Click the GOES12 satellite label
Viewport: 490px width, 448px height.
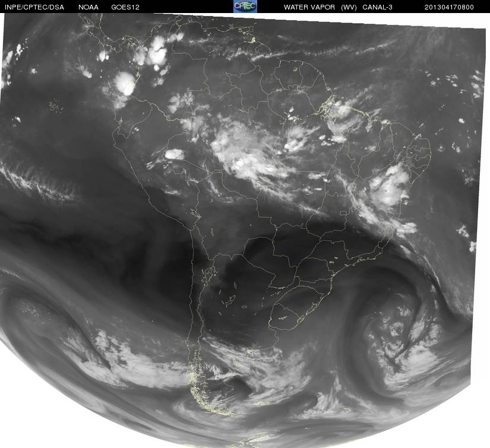125,7
